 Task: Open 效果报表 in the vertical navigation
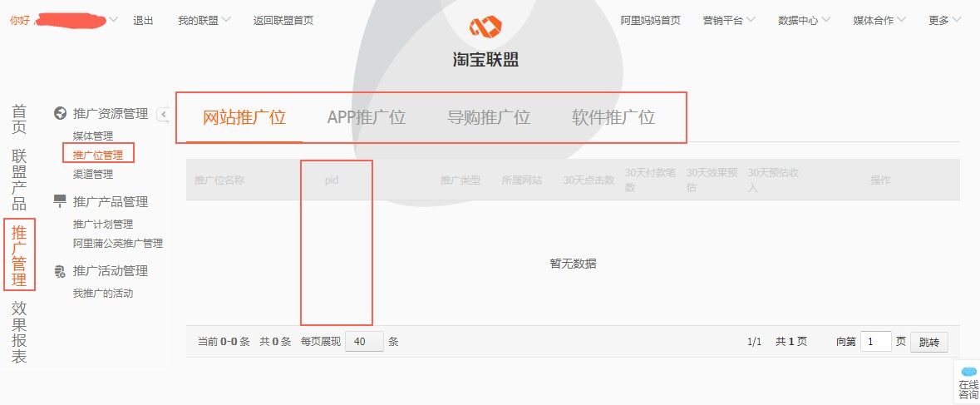(19, 333)
